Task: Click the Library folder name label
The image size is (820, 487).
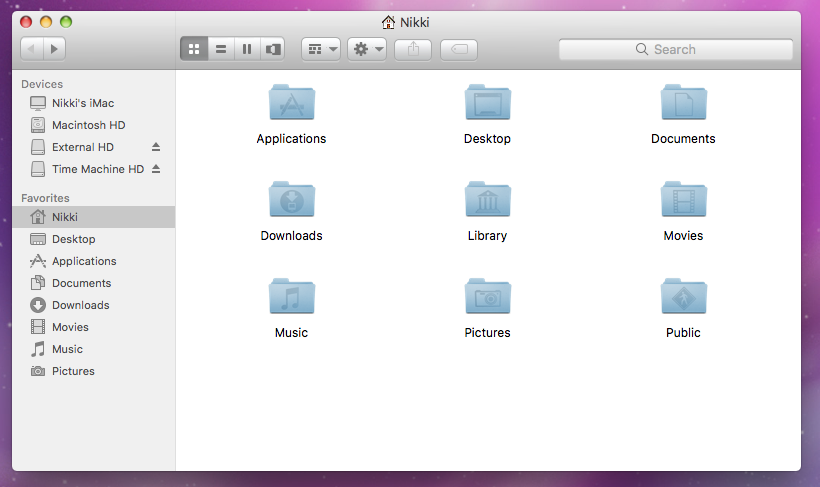Action: coord(487,236)
